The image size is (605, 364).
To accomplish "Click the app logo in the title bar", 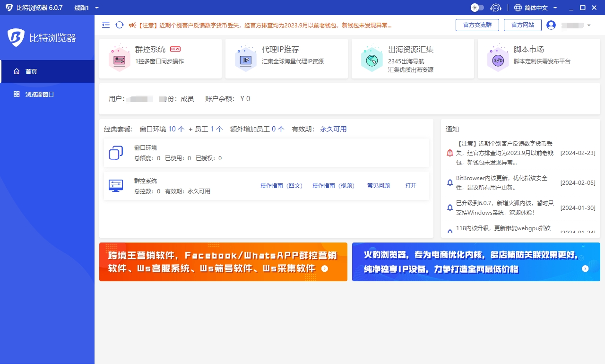I will click(9, 8).
